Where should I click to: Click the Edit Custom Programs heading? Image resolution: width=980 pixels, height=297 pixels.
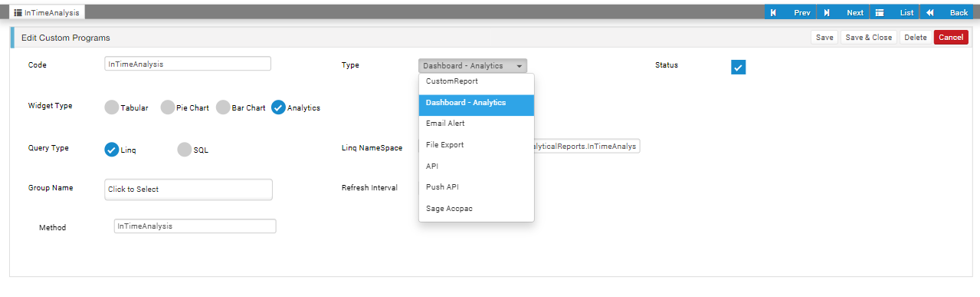[x=65, y=38]
